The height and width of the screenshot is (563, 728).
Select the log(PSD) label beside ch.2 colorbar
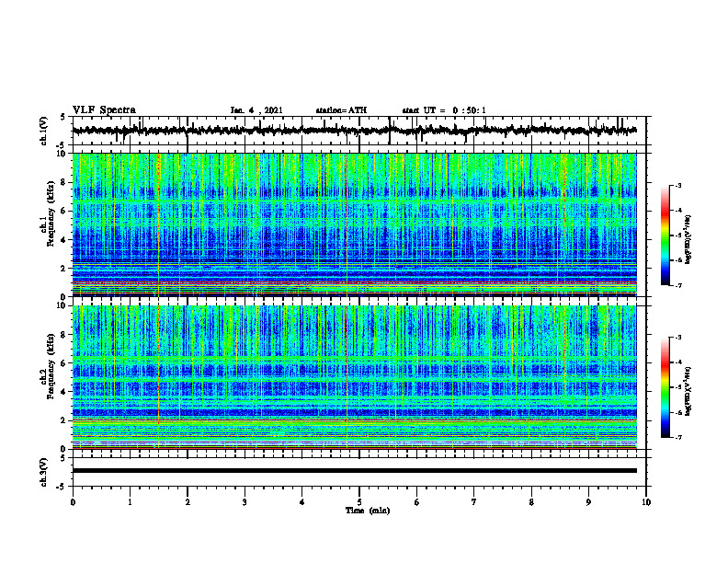click(x=688, y=391)
